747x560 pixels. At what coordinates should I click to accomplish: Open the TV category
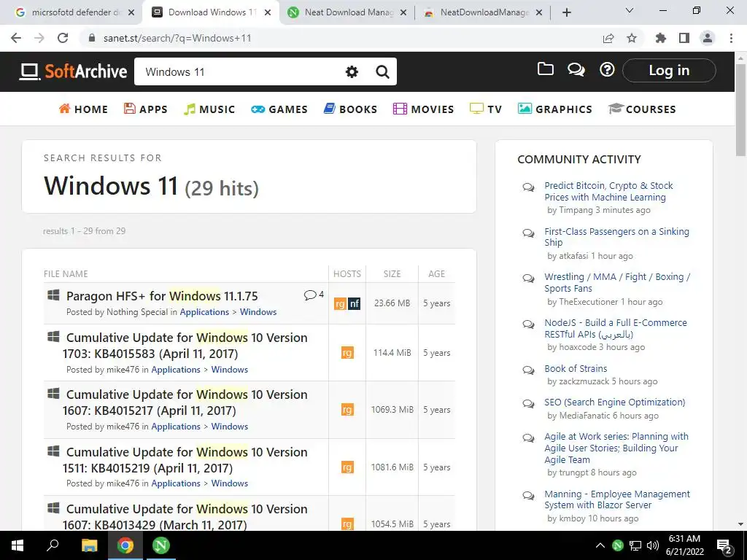click(x=486, y=109)
